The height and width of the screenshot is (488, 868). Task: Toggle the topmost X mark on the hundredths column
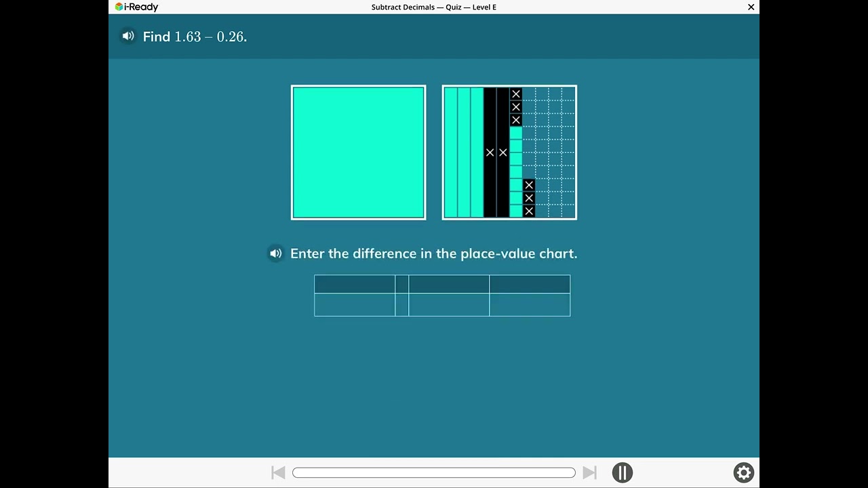[515, 94]
